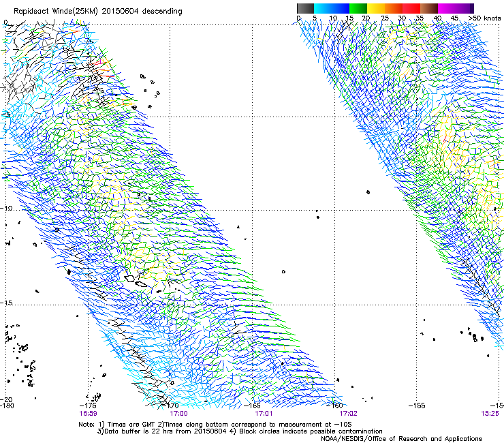Viewport: 504px width, 443px height.
Task: Click the '-165' longitude axis label
Action: coord(253,406)
